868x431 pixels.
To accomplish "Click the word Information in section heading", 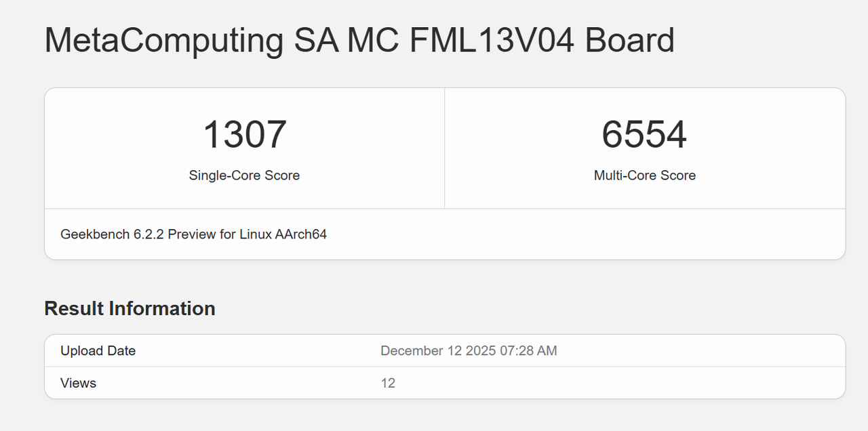I will tap(162, 308).
